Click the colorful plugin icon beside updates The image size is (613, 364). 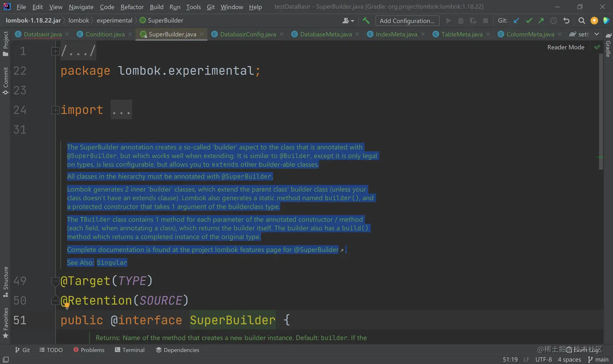(x=607, y=21)
